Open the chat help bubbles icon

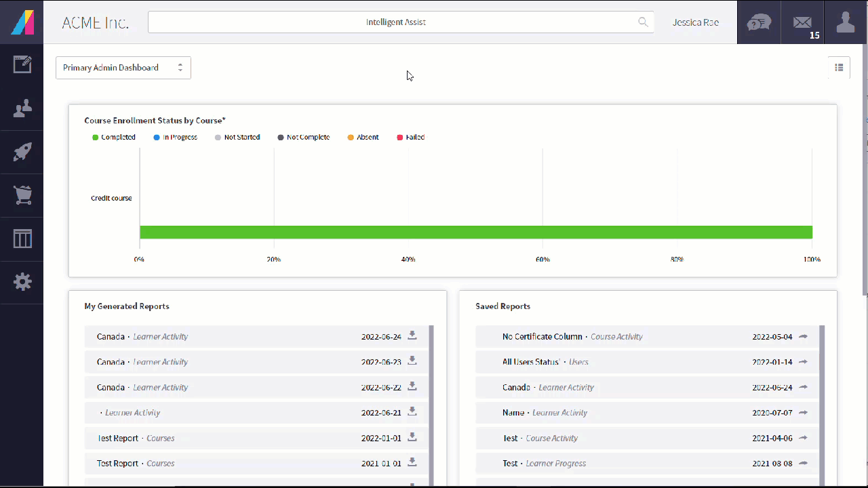pyautogui.click(x=759, y=22)
